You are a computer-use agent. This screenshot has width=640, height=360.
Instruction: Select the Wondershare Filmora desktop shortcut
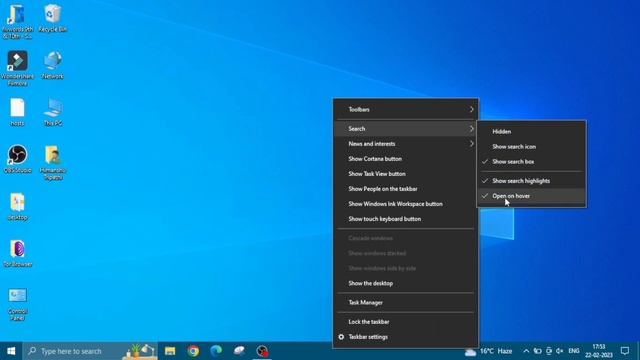(18, 68)
